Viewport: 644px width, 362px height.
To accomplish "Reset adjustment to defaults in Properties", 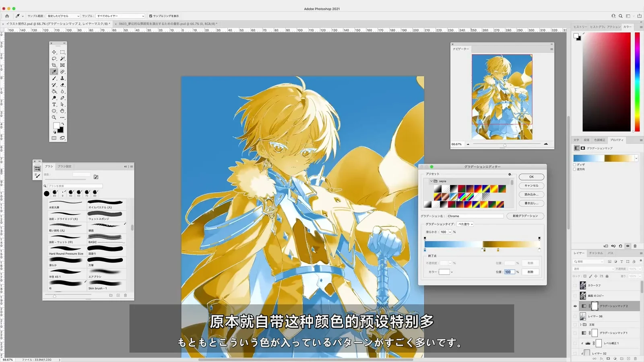I will click(620, 246).
